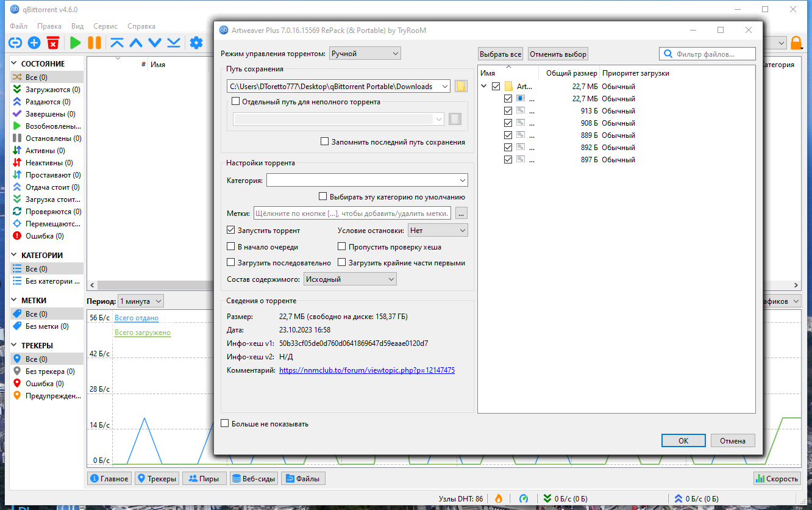Click the speed limit gauge icon
The height and width of the screenshot is (510, 812).
coord(523,498)
